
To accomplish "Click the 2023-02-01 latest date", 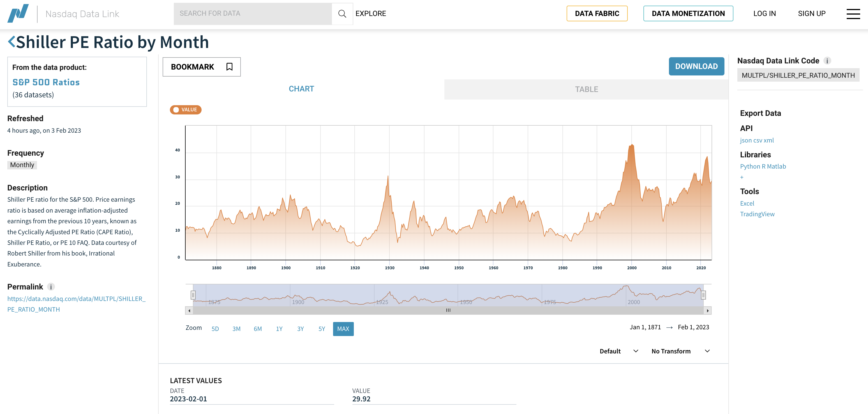I will click(x=188, y=399).
